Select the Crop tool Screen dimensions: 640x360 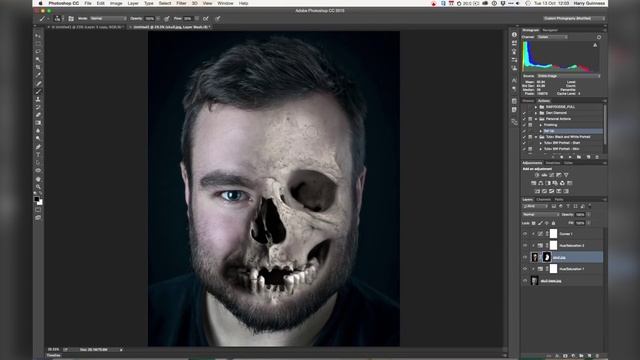38,67
